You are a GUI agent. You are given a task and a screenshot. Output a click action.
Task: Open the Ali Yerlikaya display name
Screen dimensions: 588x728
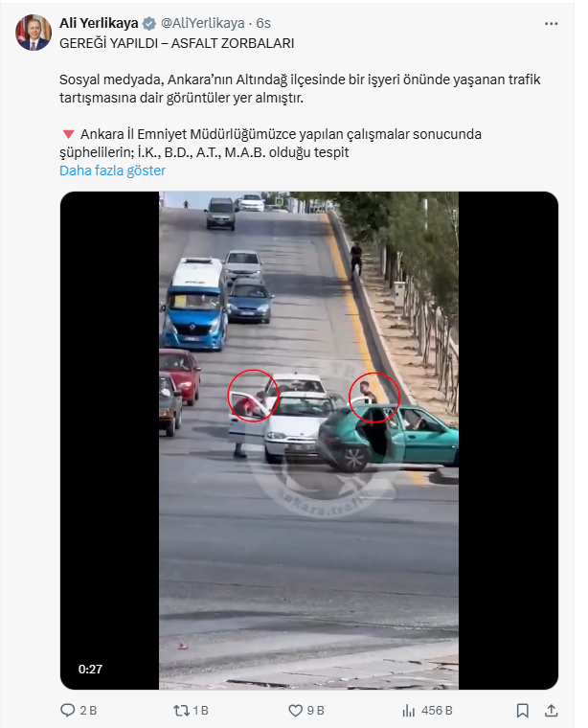coord(99,23)
